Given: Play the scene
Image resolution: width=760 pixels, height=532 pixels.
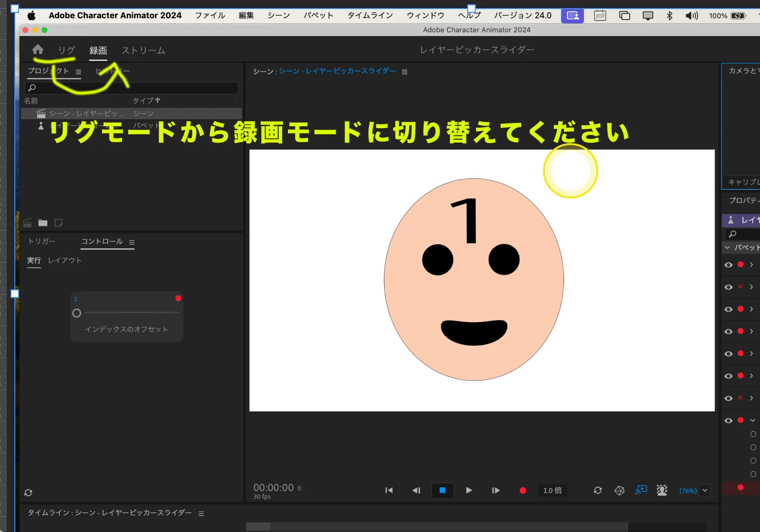Looking at the screenshot, I should tap(469, 490).
